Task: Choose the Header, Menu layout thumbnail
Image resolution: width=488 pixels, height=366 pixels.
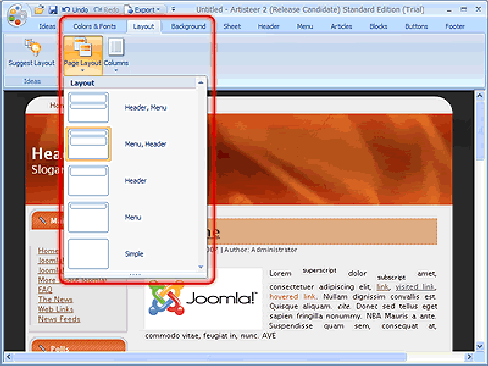Action: [88, 107]
